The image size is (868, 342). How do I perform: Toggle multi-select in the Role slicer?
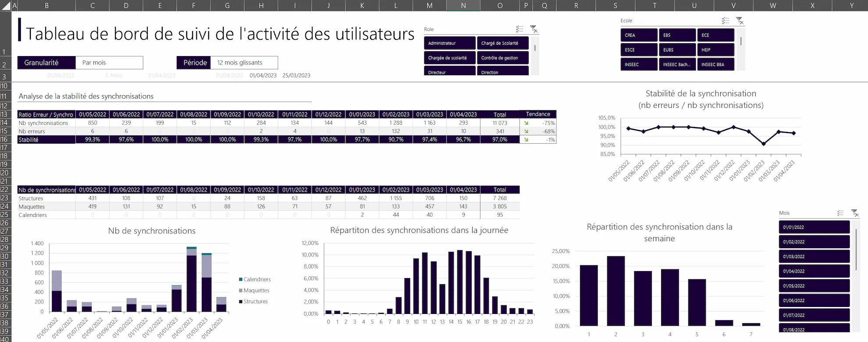coord(519,29)
